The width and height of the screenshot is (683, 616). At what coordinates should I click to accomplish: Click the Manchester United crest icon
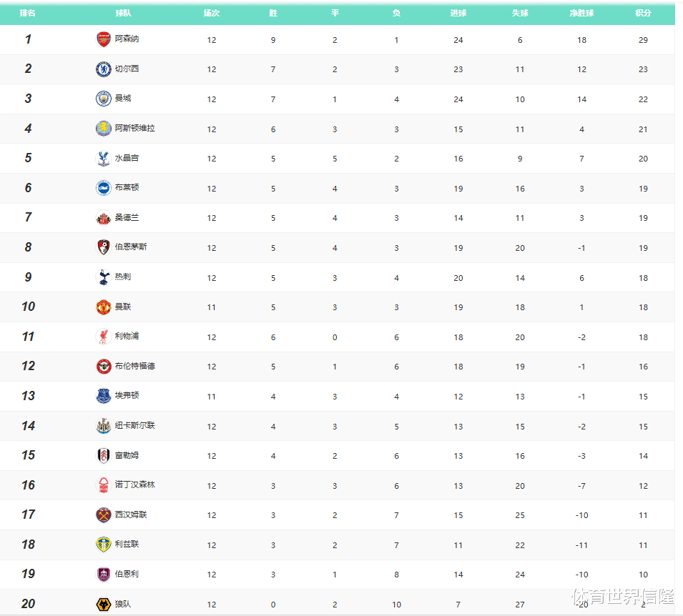104,307
